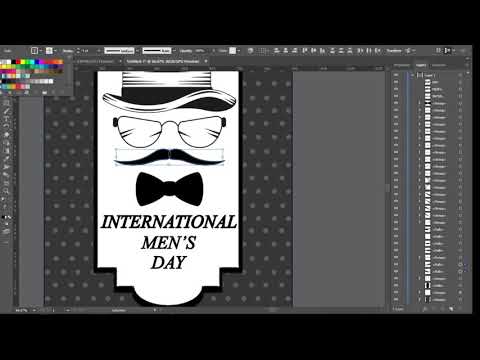Click the status bar Selection arrow
This screenshot has height=360, width=480.
(155, 310)
